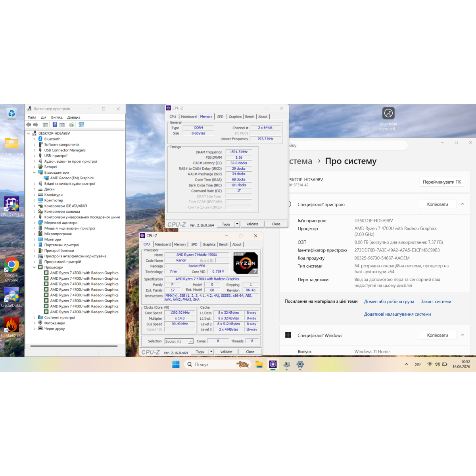Collapse the Специфікації пристрою section chevron

click(x=463, y=204)
